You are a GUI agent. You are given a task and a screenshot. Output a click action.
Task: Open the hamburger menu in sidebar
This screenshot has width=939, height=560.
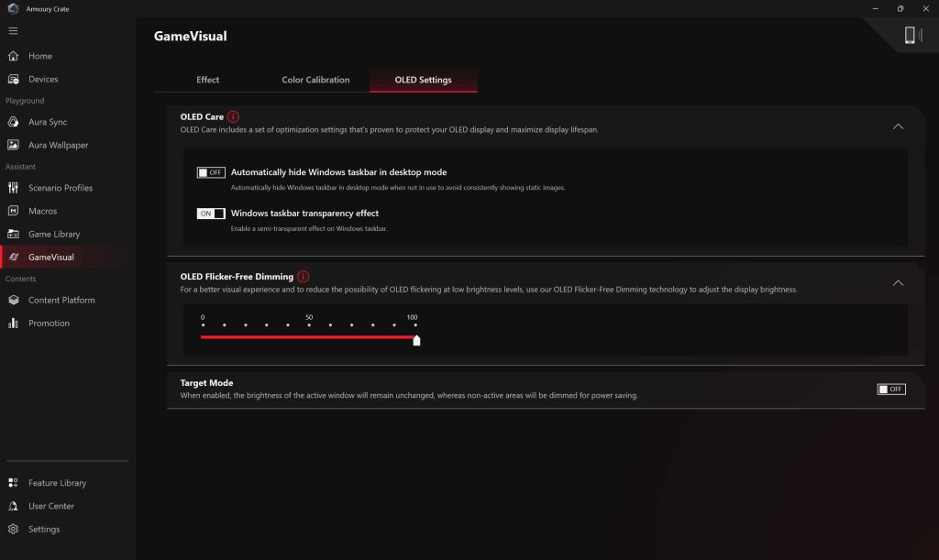13,31
